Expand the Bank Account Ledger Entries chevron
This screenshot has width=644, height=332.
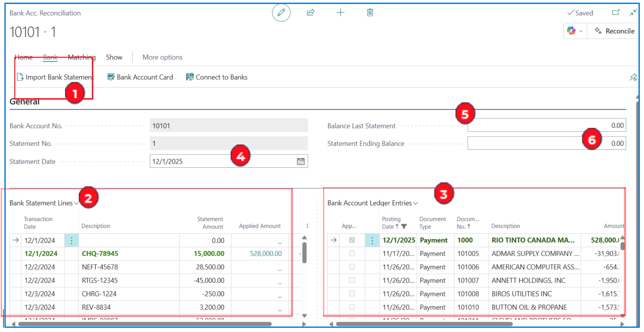point(416,203)
